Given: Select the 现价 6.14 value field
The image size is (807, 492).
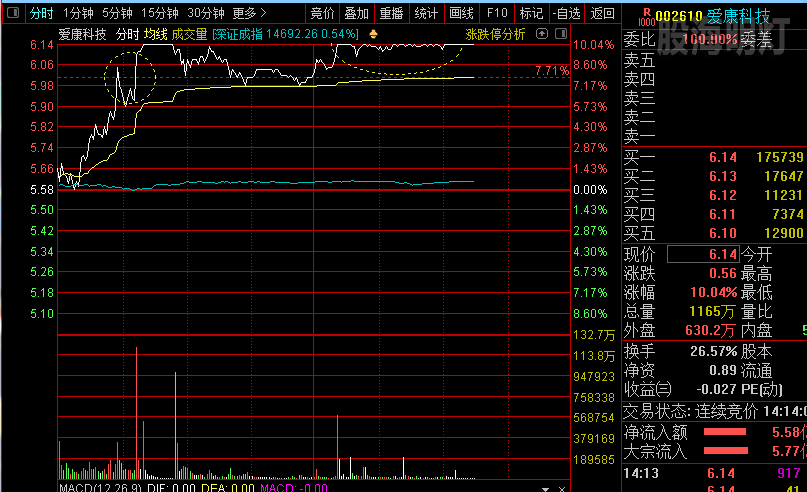Looking at the screenshot, I should click(703, 254).
